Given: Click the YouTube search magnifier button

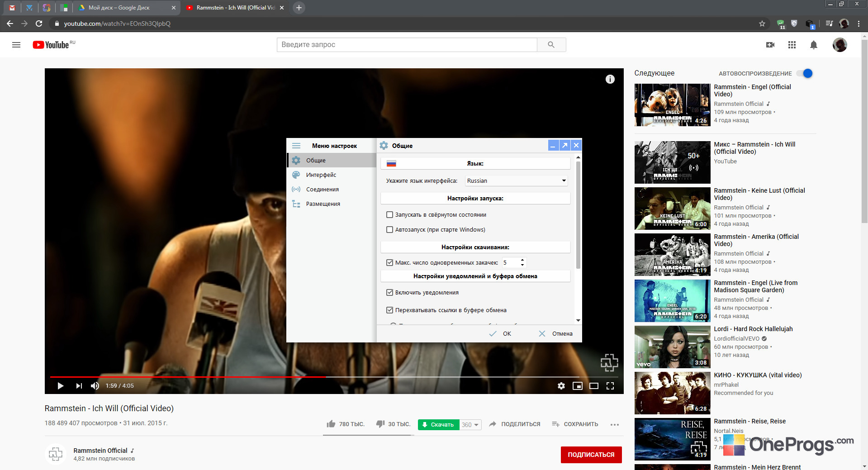Looking at the screenshot, I should [551, 45].
